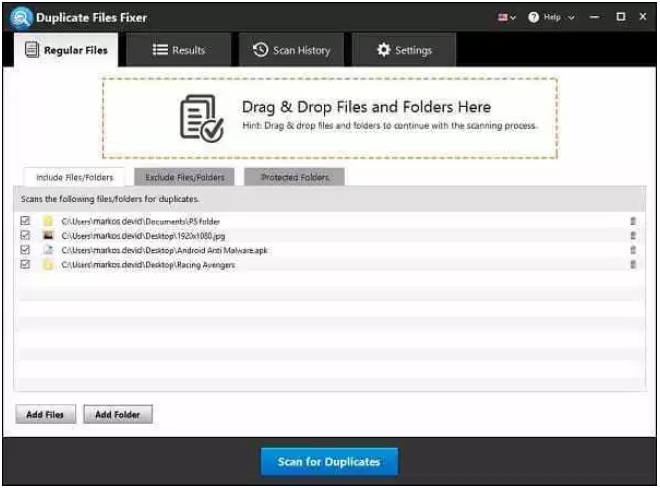Delete the Racing Avengers entry trash icon
660x488 pixels.
pyautogui.click(x=633, y=264)
